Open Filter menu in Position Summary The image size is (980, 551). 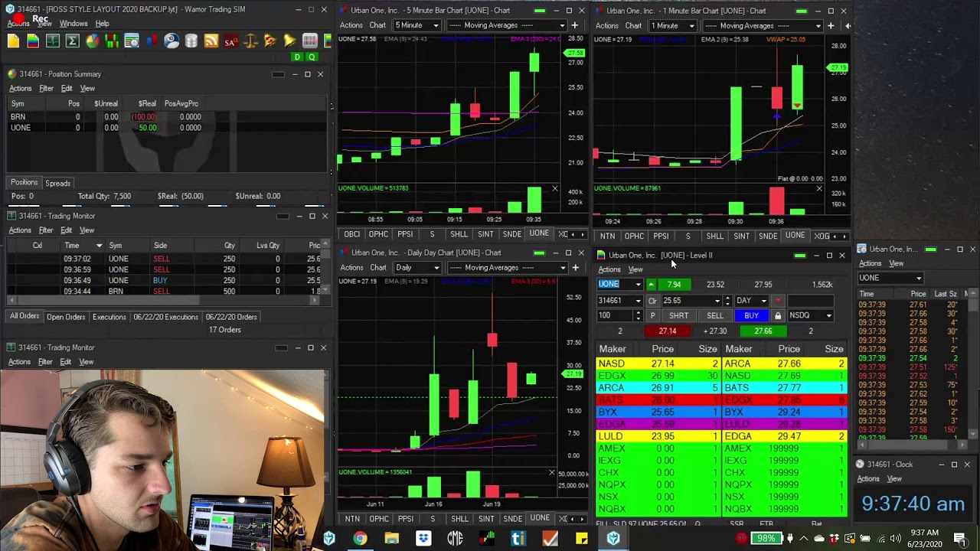[x=46, y=88]
